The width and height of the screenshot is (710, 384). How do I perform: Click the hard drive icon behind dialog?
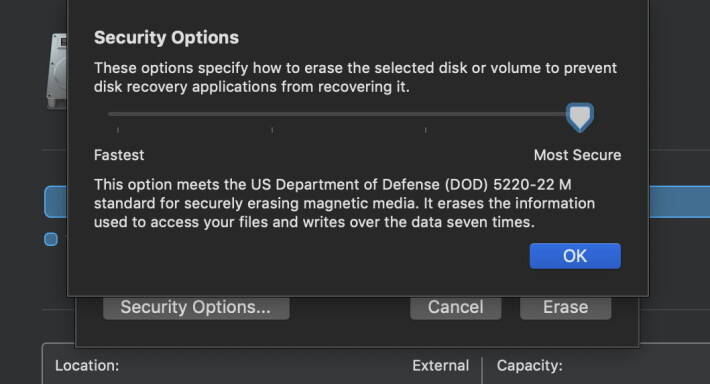57,71
